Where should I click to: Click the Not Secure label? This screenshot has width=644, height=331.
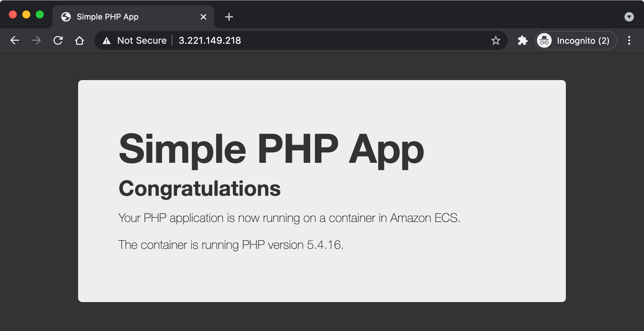pos(142,40)
